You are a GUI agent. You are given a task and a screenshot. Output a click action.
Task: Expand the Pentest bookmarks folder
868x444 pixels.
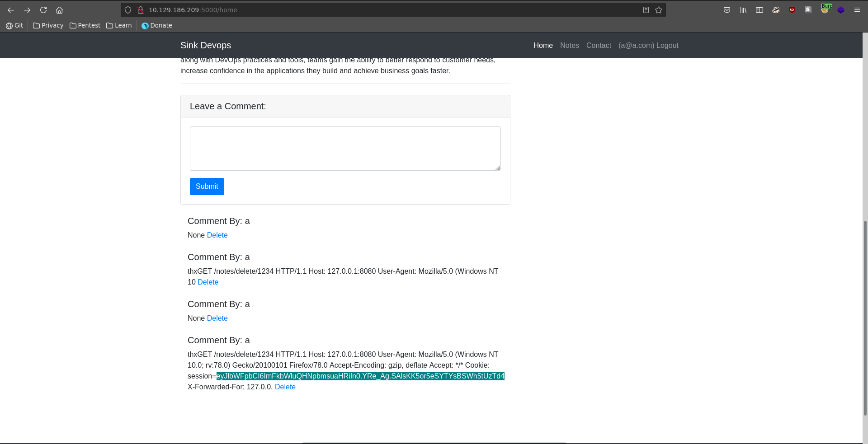point(85,25)
